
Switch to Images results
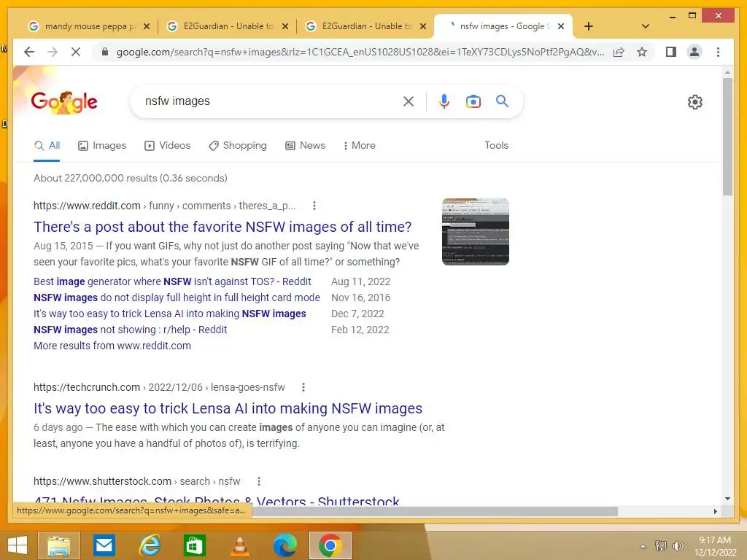point(102,145)
